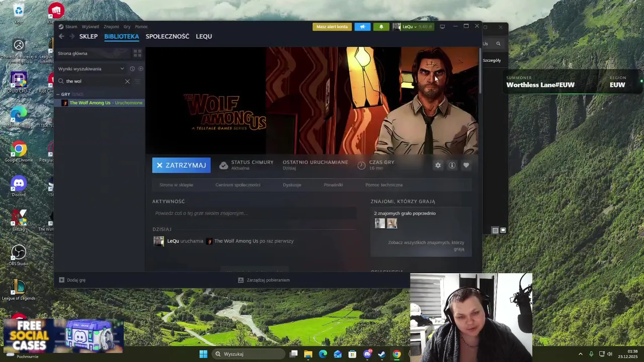The height and width of the screenshot is (362, 644).
Task: Click Zobacz wszystkich znajomych link
Action: (426, 245)
